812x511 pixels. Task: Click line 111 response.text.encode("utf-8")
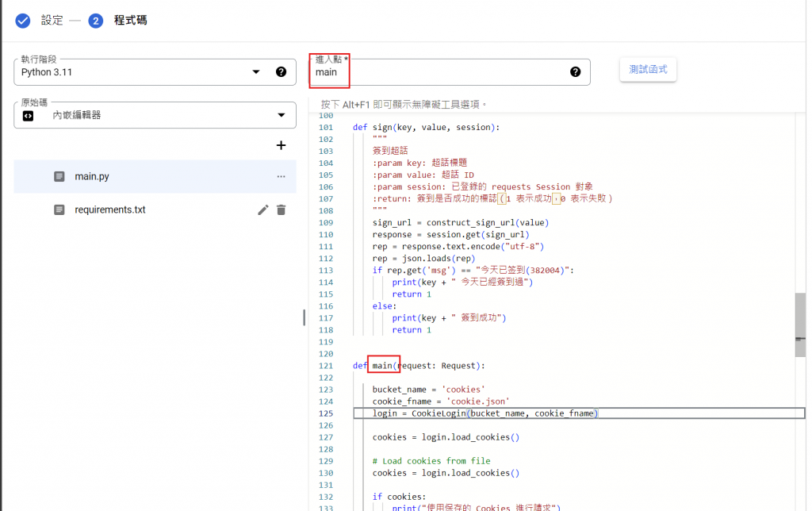click(x=473, y=247)
